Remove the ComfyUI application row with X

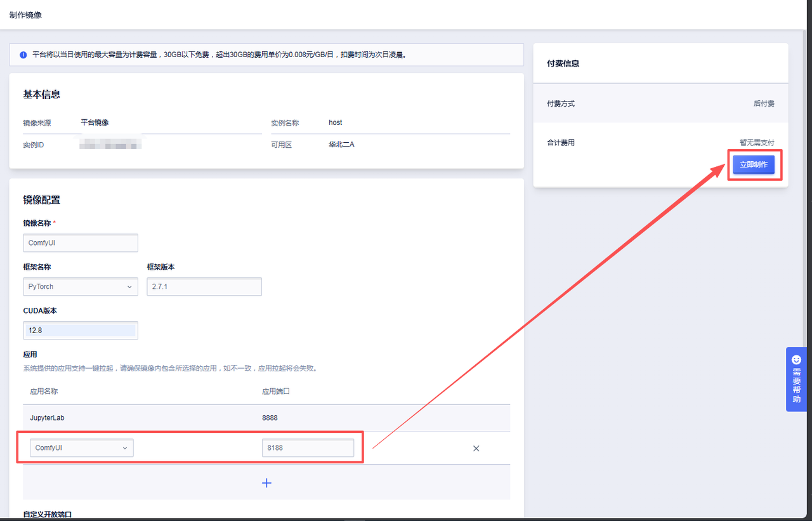(476, 448)
